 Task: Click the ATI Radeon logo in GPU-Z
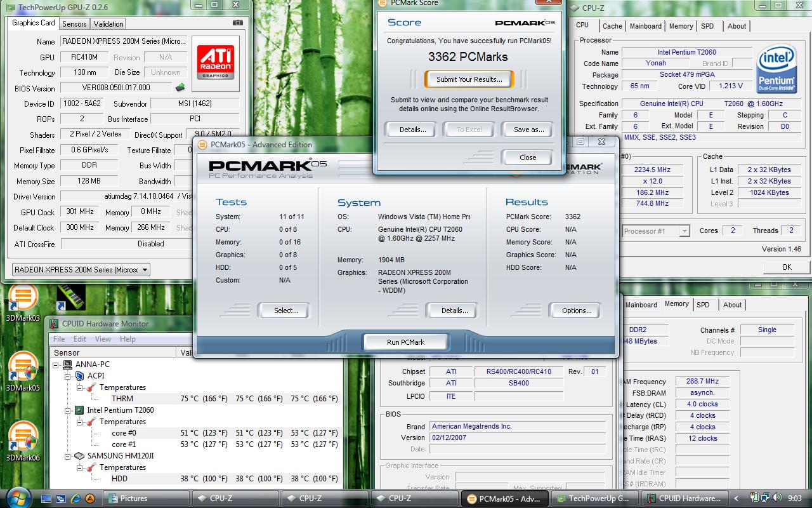pyautogui.click(x=216, y=62)
